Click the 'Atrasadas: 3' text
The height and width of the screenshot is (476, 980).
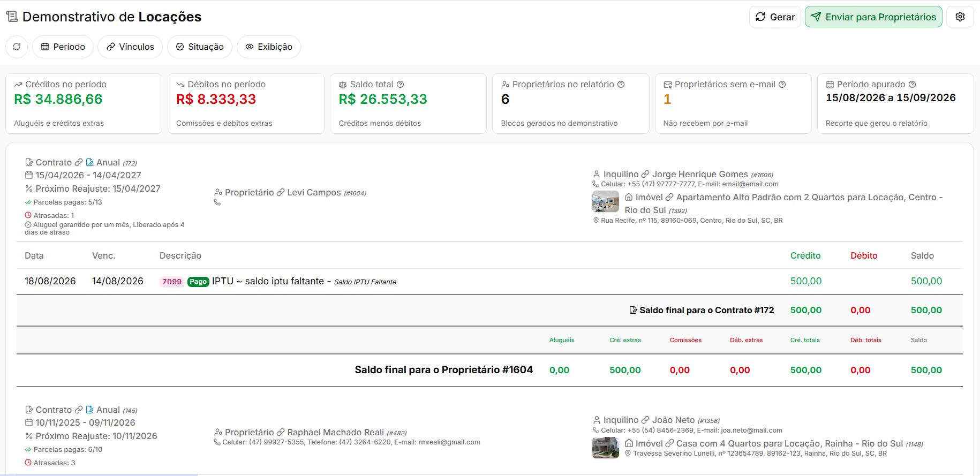[54, 463]
